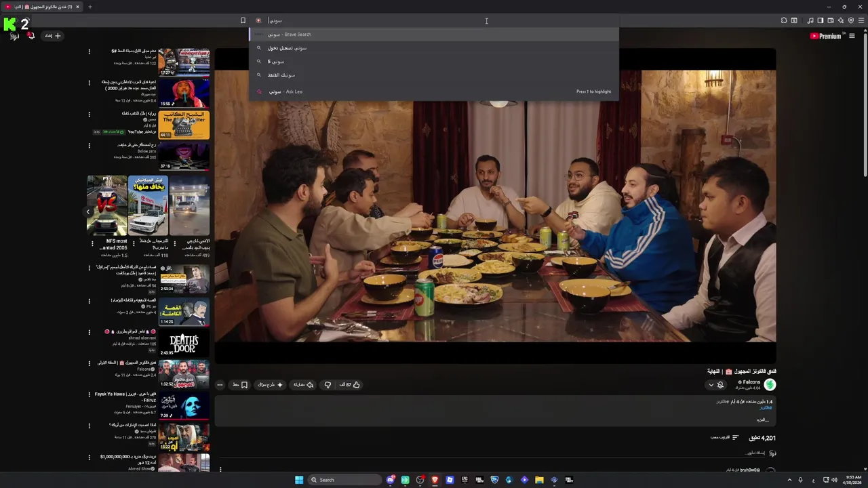This screenshot has height=488, width=868.
Task: Open the clock showing 9:33 AM
Action: pyautogui.click(x=853, y=480)
